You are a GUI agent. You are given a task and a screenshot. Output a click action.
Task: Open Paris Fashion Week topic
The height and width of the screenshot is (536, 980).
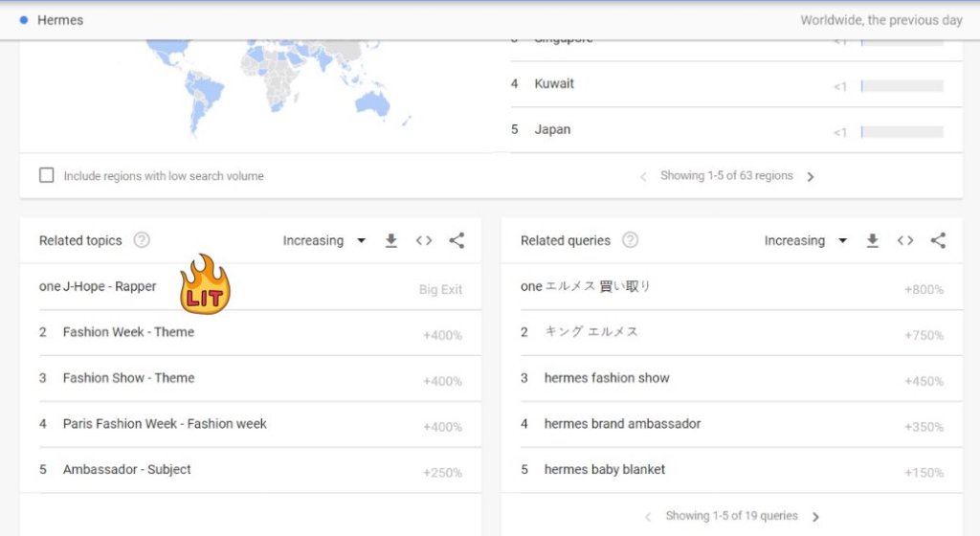[x=165, y=424]
